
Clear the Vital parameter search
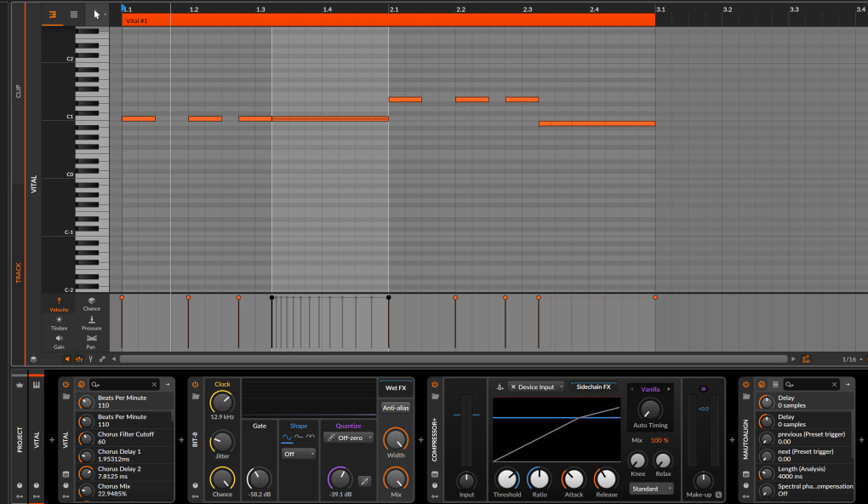(154, 384)
